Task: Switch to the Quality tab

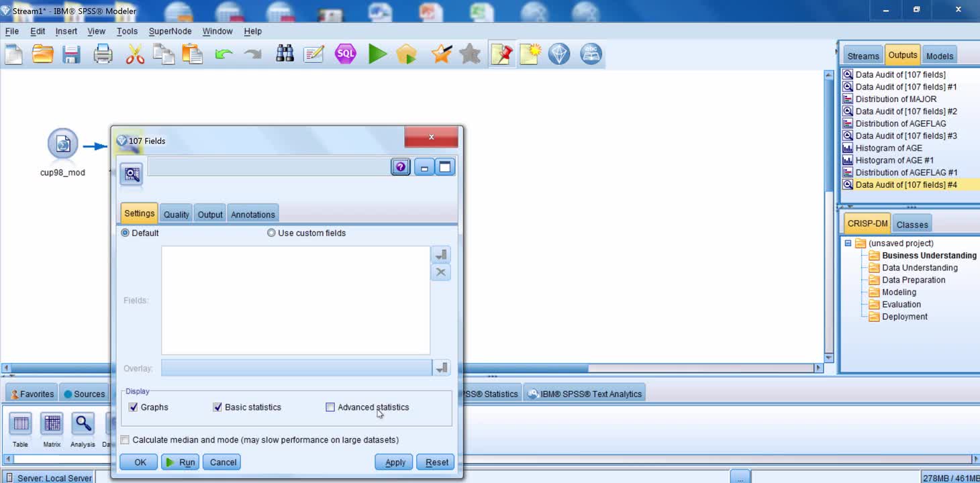Action: tap(176, 214)
